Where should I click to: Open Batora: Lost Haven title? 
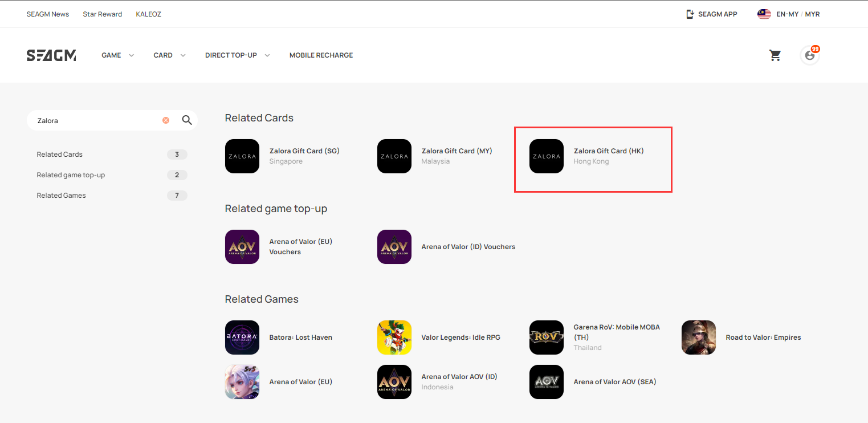pos(301,337)
